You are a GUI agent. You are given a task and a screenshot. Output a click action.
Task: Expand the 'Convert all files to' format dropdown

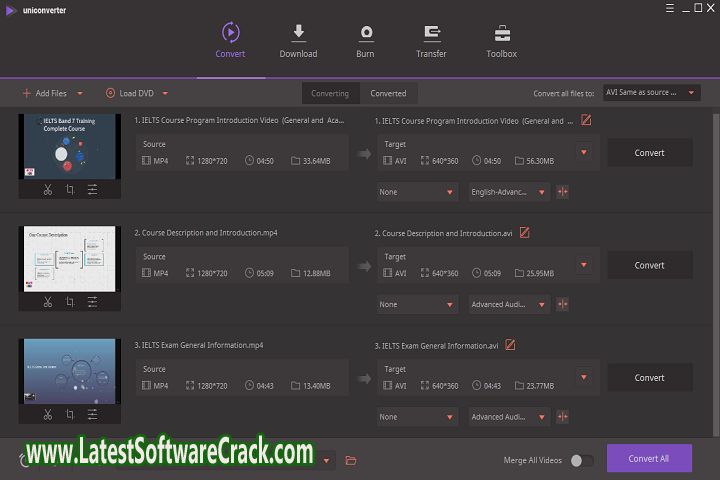pyautogui.click(x=650, y=93)
